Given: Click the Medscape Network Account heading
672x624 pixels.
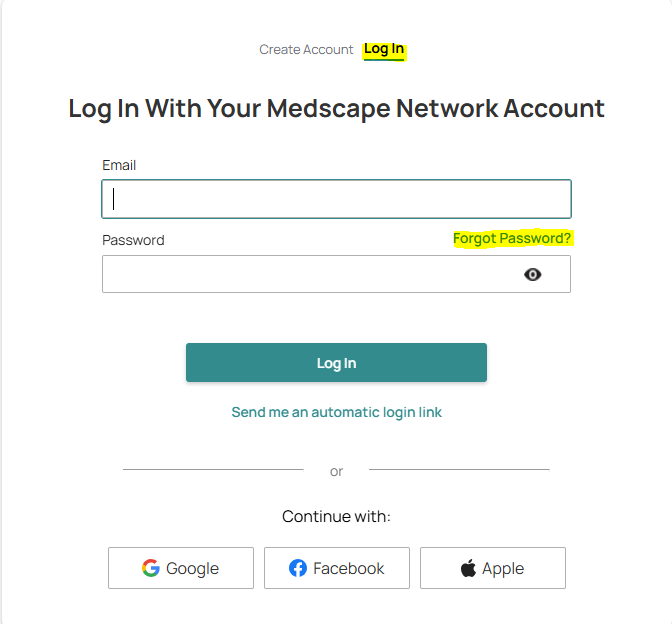Looking at the screenshot, I should [336, 108].
